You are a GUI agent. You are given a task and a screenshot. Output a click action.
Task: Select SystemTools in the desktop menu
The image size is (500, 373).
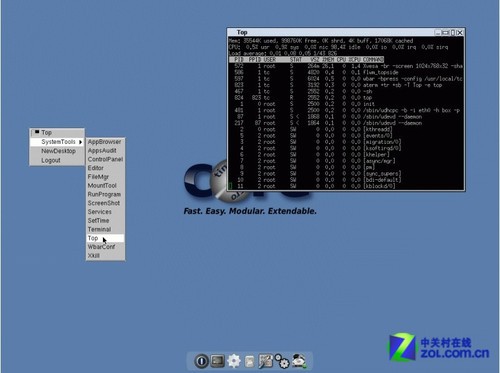point(57,142)
